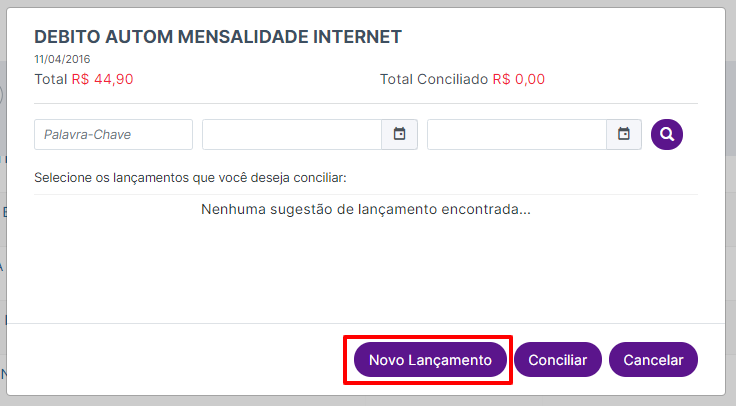Create a Novo Lançamento entry
This screenshot has height=406, width=736.
coord(430,360)
